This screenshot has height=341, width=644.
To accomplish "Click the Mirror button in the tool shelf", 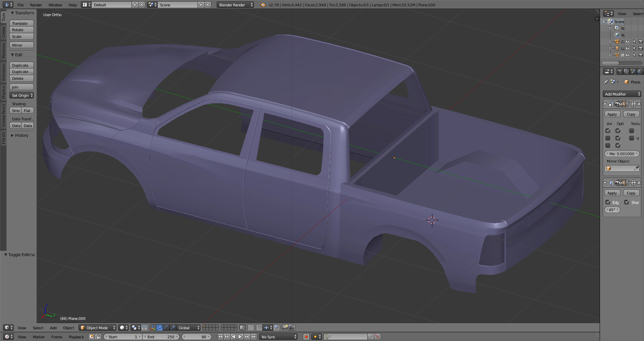I will pos(21,45).
